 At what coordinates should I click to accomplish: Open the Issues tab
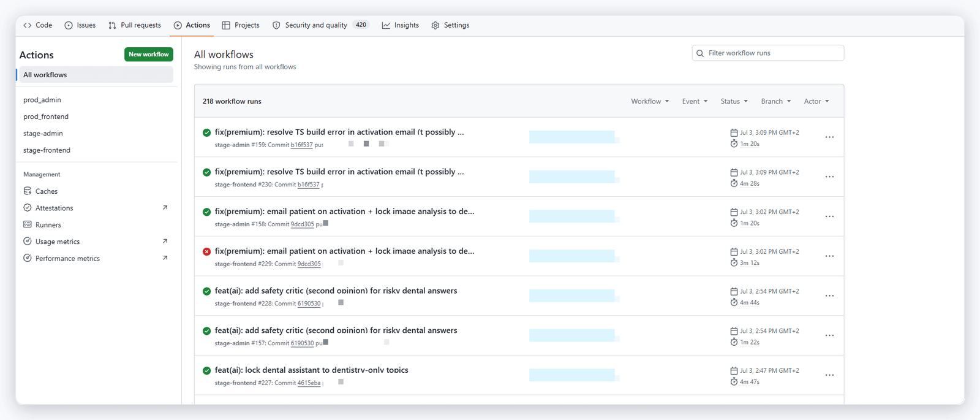(x=80, y=25)
